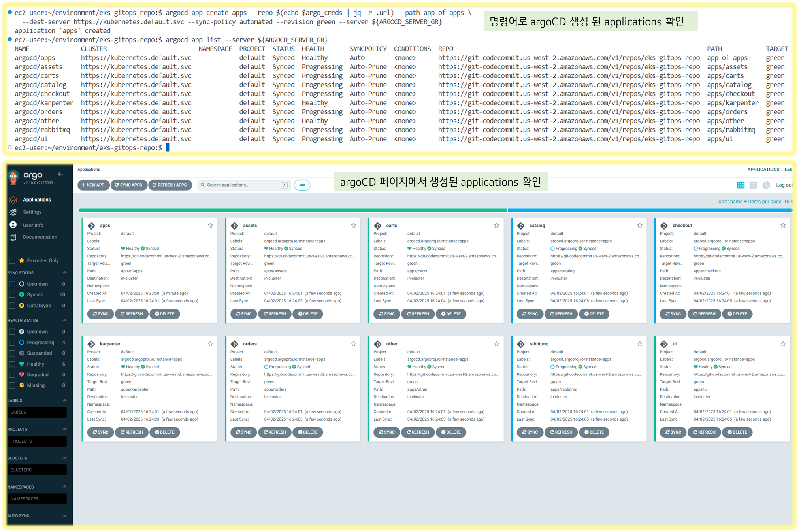
Task: Collapse sidebar using back arrow icon
Action: pyautogui.click(x=60, y=174)
